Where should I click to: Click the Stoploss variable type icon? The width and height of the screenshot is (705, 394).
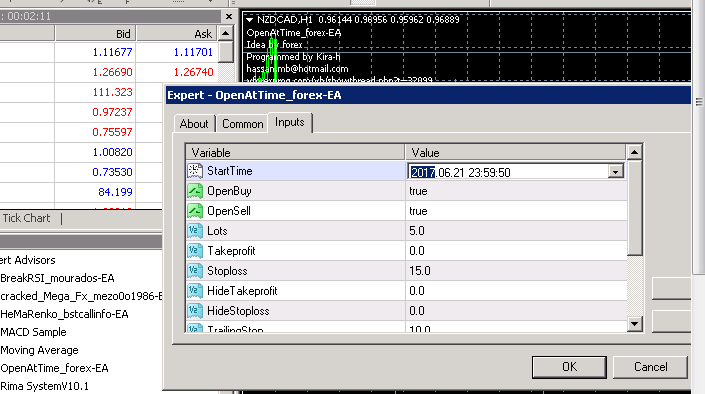pos(195,271)
